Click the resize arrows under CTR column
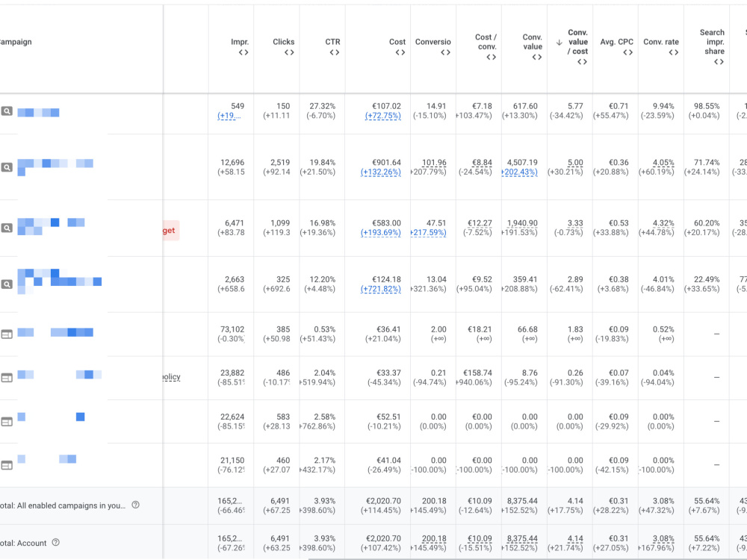747x560 pixels. tap(335, 52)
